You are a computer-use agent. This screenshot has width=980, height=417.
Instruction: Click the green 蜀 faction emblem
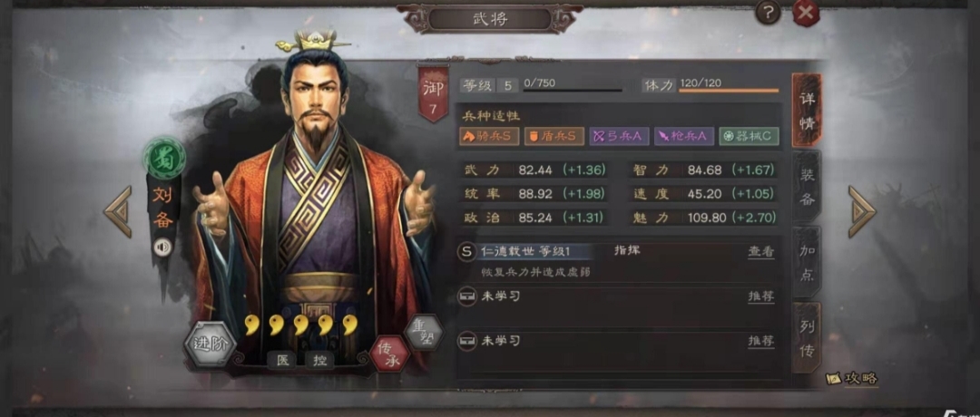coord(164,159)
